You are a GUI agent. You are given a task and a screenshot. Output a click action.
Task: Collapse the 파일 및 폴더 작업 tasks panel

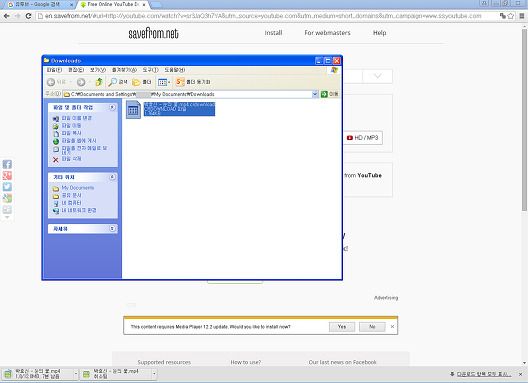tap(112, 107)
